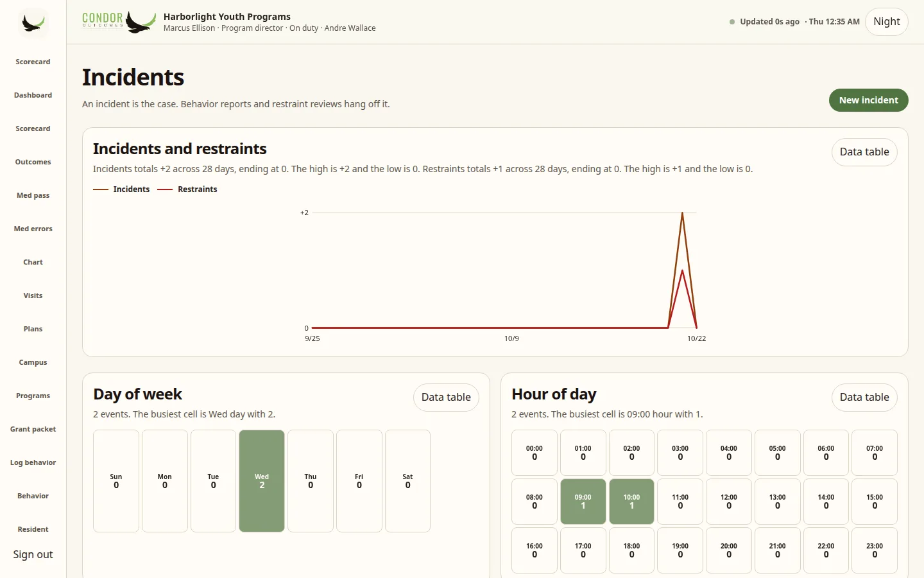Open Data table for Incidents and restraints
Screen dimensions: 924x578
(x=864, y=152)
